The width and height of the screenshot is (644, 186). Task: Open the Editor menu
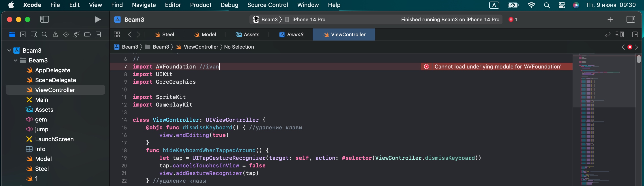pos(173,5)
